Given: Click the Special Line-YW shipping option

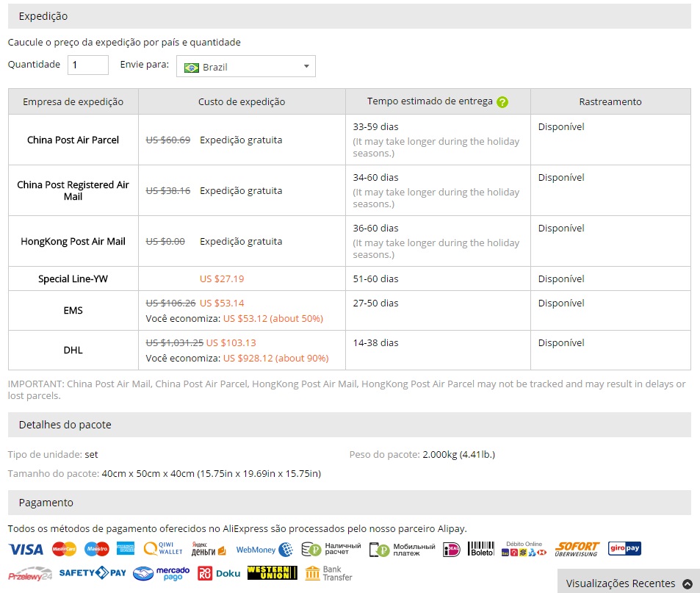Looking at the screenshot, I should click(73, 279).
